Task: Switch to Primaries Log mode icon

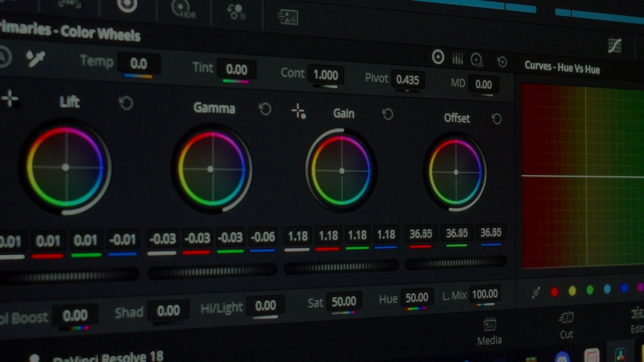Action: (477, 60)
